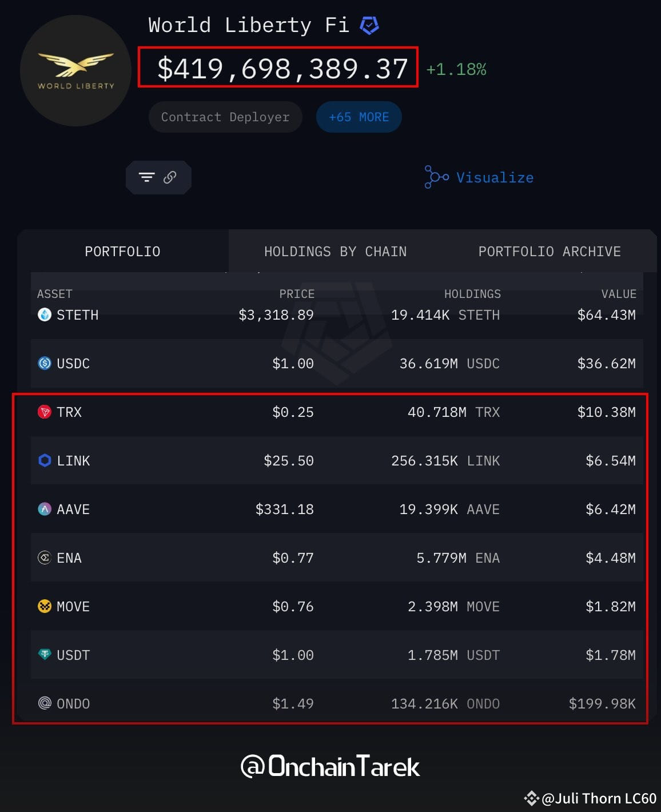Click the Visualize network graph icon

435,177
